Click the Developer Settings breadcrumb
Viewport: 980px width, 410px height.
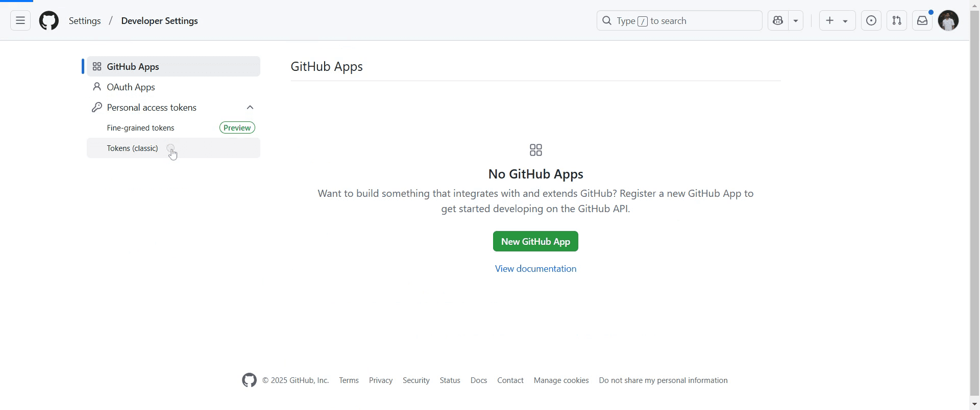(160, 21)
